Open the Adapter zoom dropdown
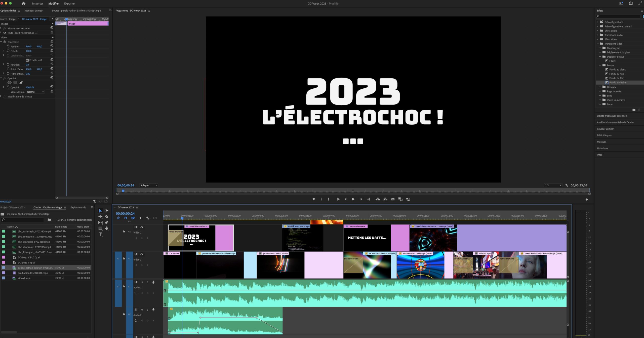The width and height of the screenshot is (644, 338). pyautogui.click(x=149, y=185)
